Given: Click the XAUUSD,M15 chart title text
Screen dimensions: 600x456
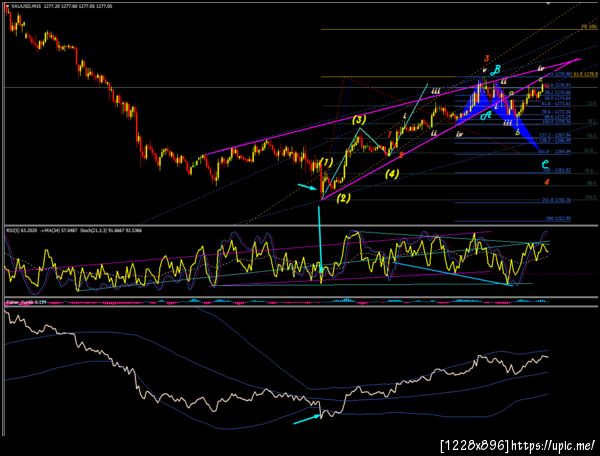Looking at the screenshot, I should click(x=27, y=7).
